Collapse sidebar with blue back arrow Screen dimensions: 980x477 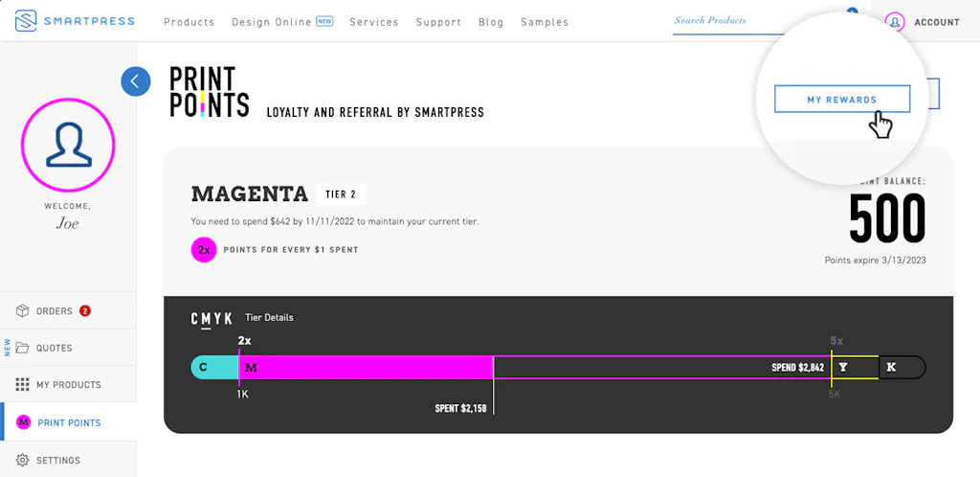pyautogui.click(x=135, y=81)
